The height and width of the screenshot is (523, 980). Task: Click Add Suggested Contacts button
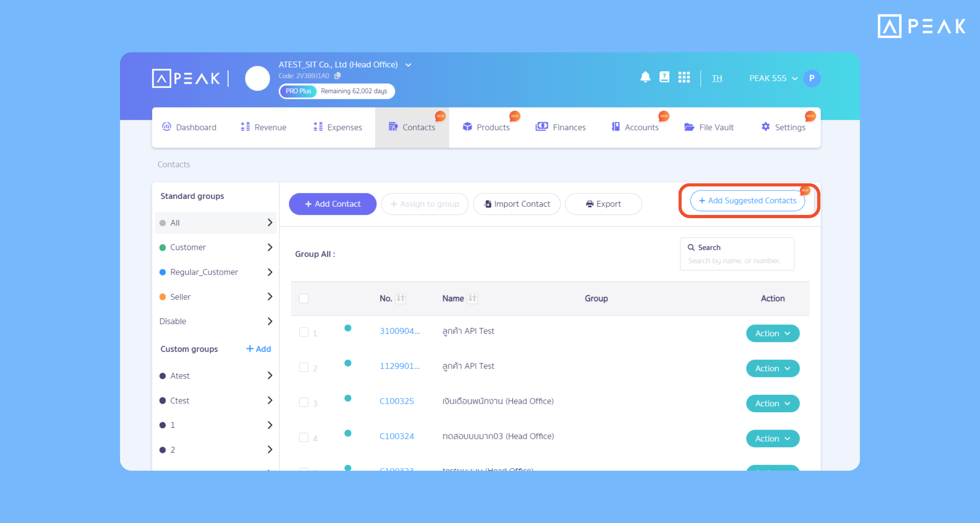(x=747, y=201)
